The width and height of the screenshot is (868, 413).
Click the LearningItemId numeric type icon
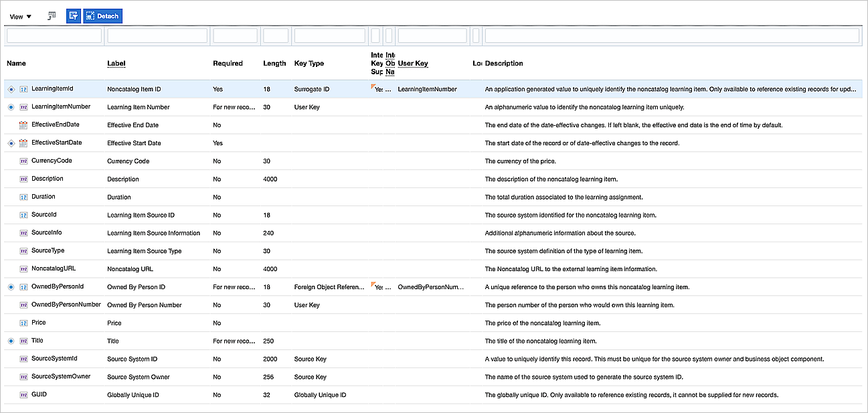(x=23, y=89)
